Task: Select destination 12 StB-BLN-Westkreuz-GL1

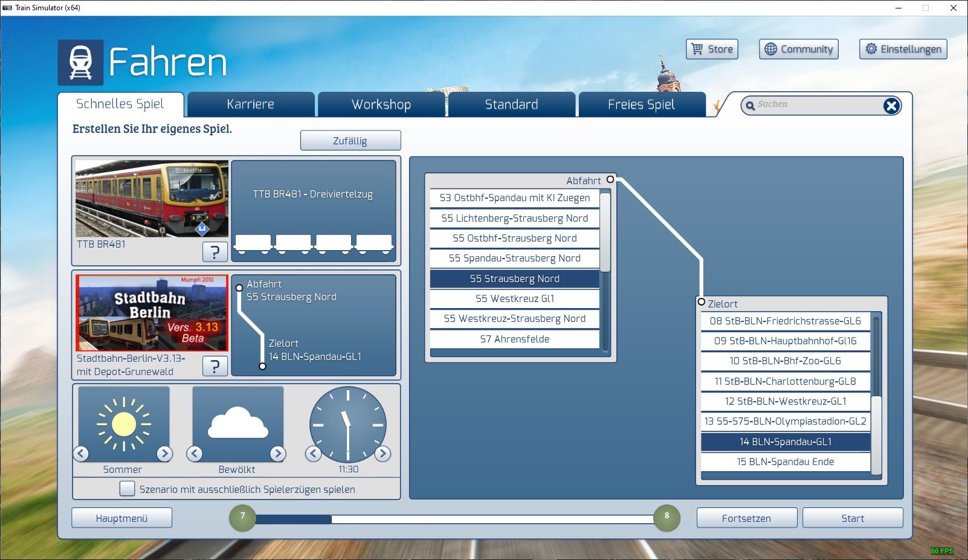Action: pyautogui.click(x=786, y=401)
